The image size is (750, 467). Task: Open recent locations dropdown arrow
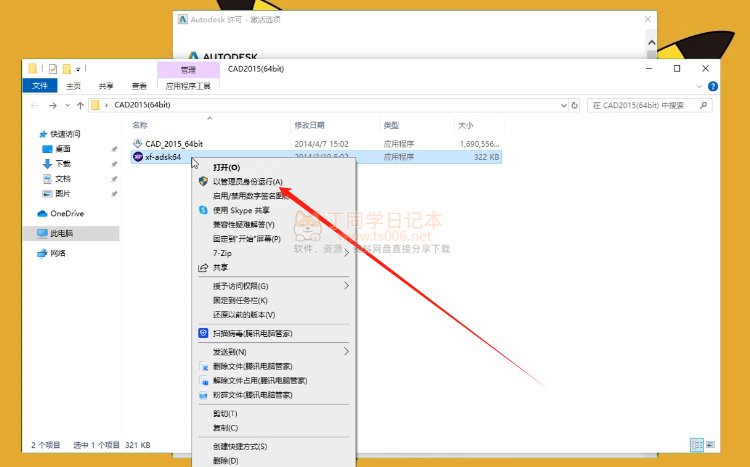click(x=67, y=105)
